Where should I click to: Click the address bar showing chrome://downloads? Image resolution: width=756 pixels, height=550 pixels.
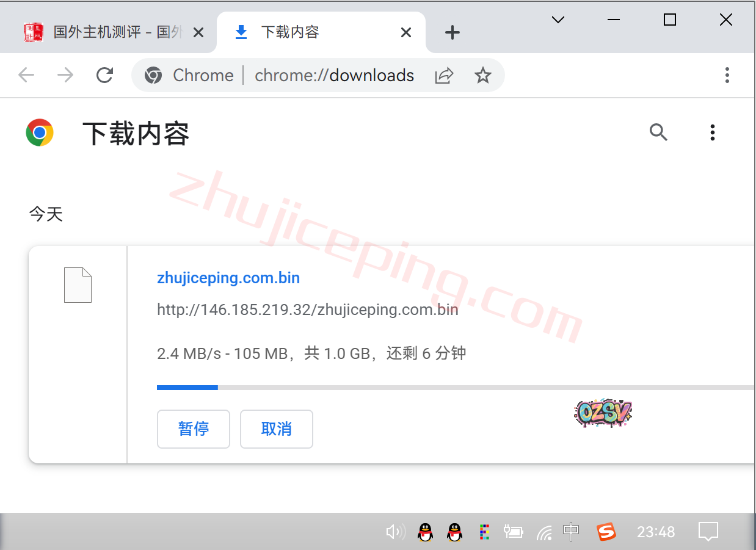point(334,75)
